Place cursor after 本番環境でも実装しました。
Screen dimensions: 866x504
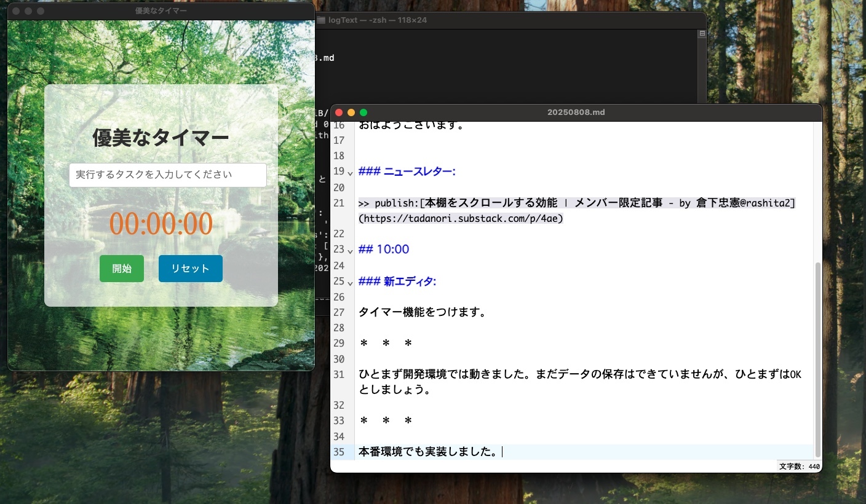(x=503, y=452)
